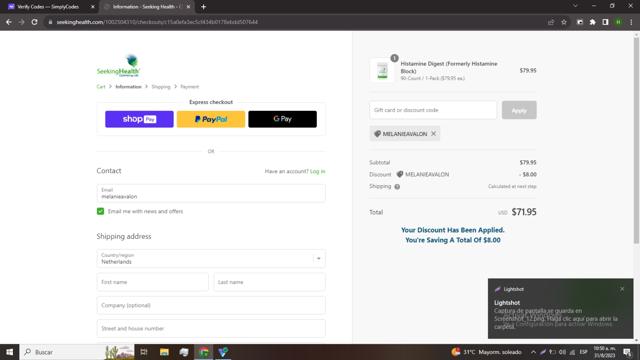640x360 pixels.
Task: Click the $71.95 total amount
Action: pyautogui.click(x=524, y=212)
